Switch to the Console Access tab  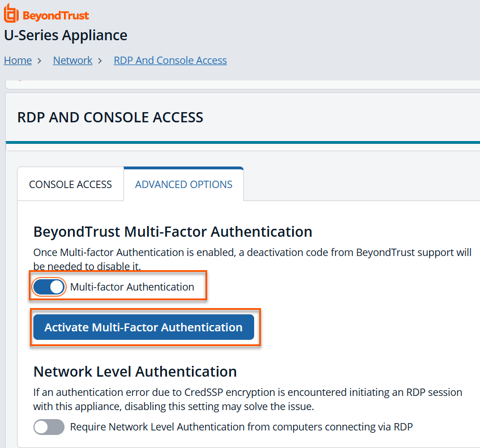coord(70,184)
